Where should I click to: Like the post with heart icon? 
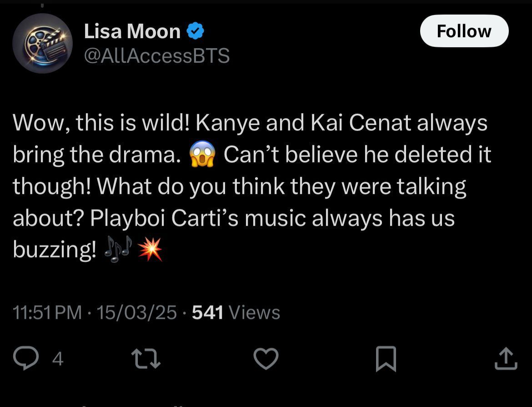coord(266,359)
